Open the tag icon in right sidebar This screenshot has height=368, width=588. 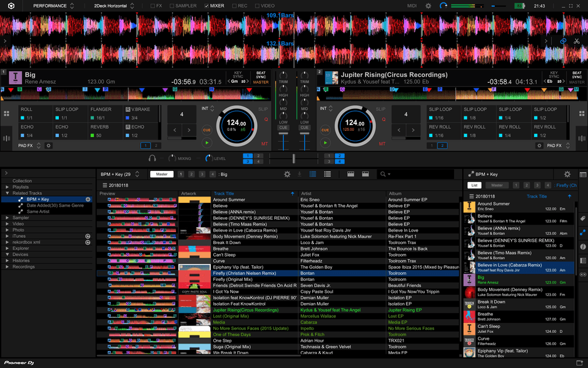coord(583,218)
